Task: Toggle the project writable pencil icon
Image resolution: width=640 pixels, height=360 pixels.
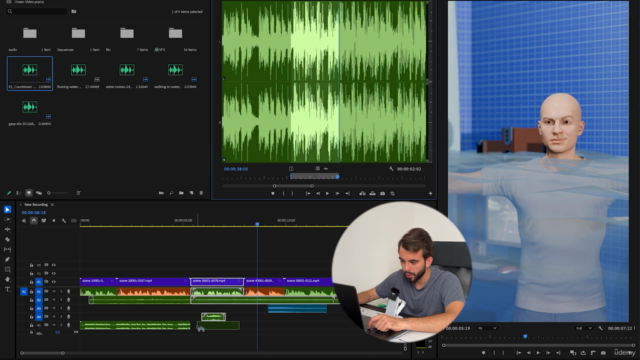Action: (9, 193)
